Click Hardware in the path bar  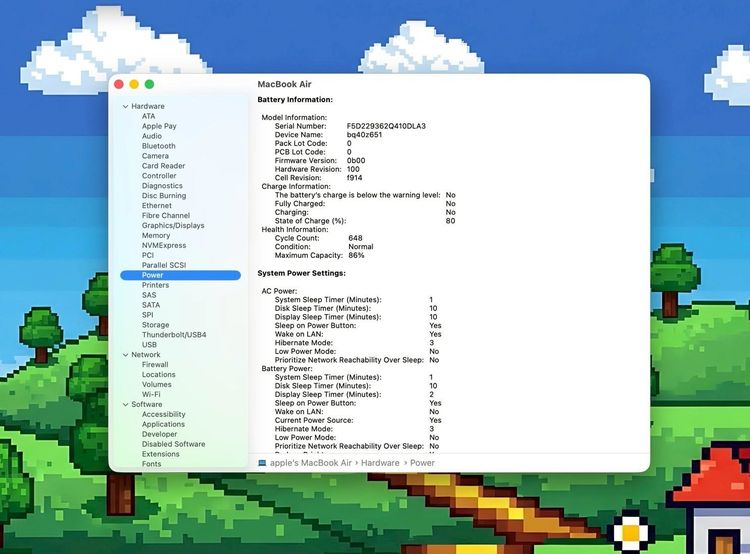[x=380, y=463]
